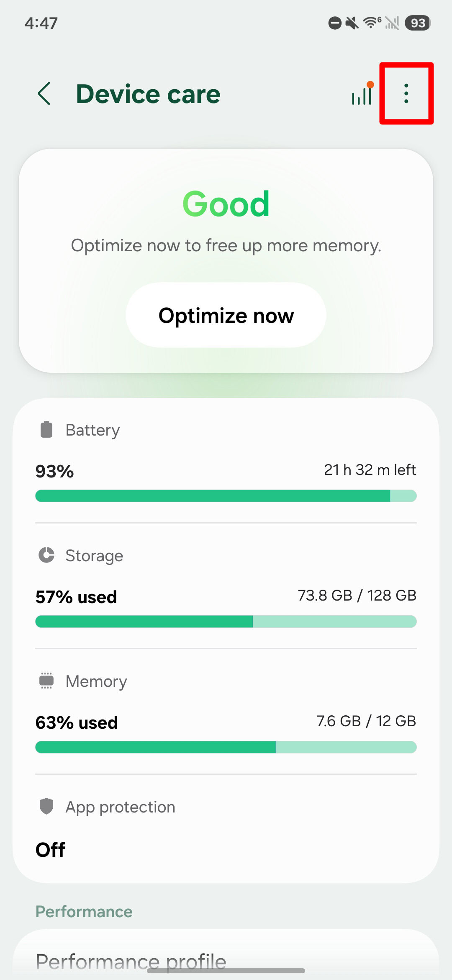452x980 pixels.
Task: Open Performance profile setting
Action: tap(131, 961)
